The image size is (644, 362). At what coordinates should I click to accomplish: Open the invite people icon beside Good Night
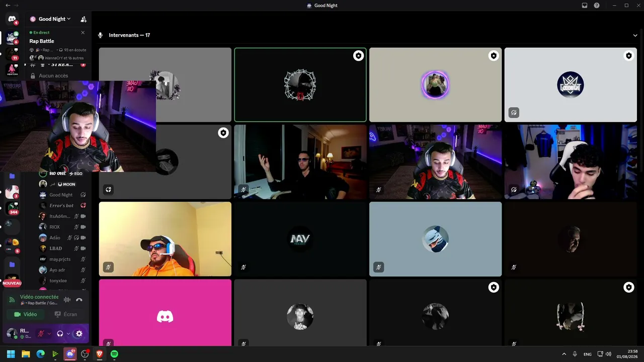[x=84, y=19]
